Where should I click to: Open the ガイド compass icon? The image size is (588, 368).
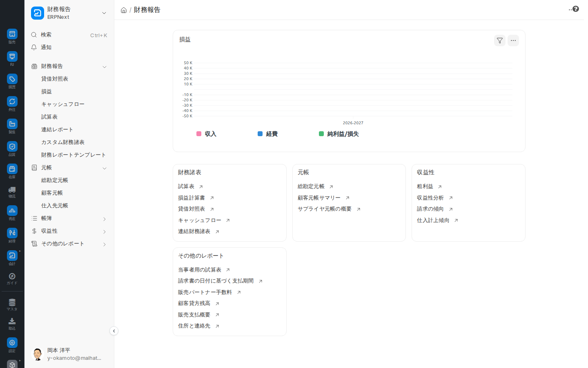(12, 276)
